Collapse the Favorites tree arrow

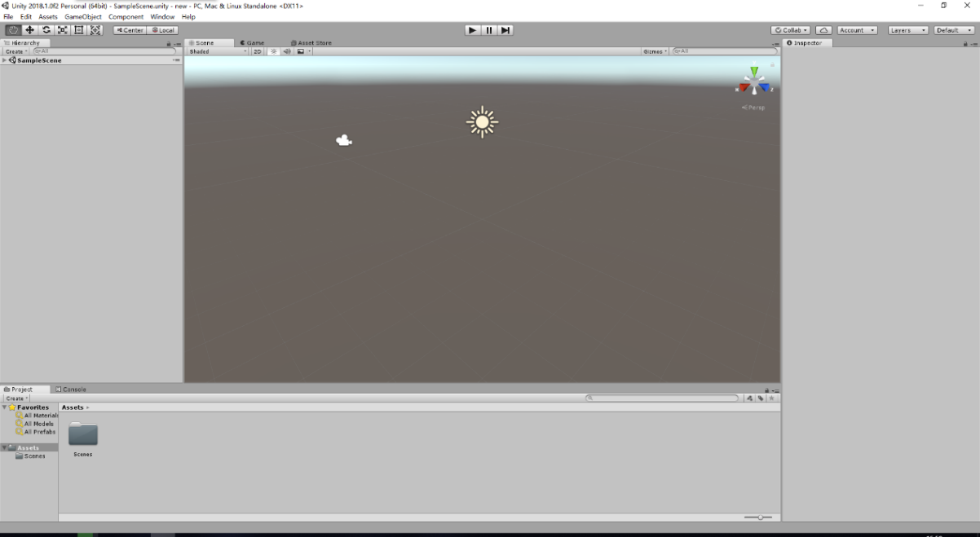point(4,407)
